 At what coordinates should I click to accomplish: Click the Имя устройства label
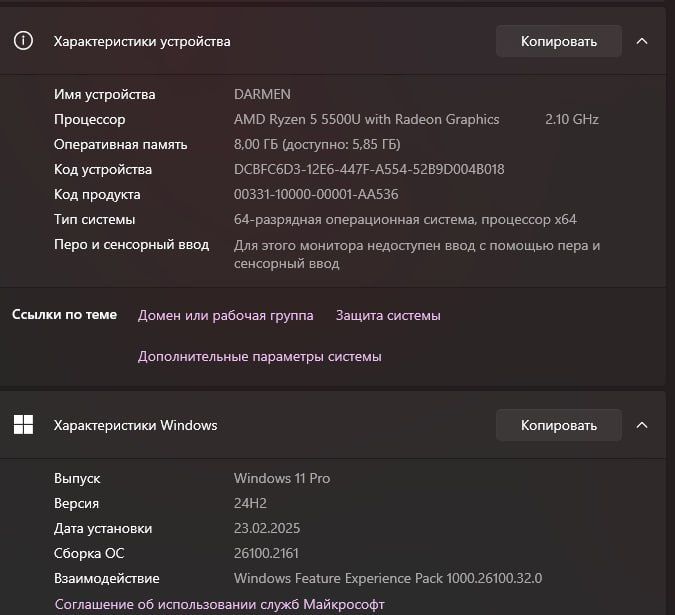pyautogui.click(x=105, y=94)
